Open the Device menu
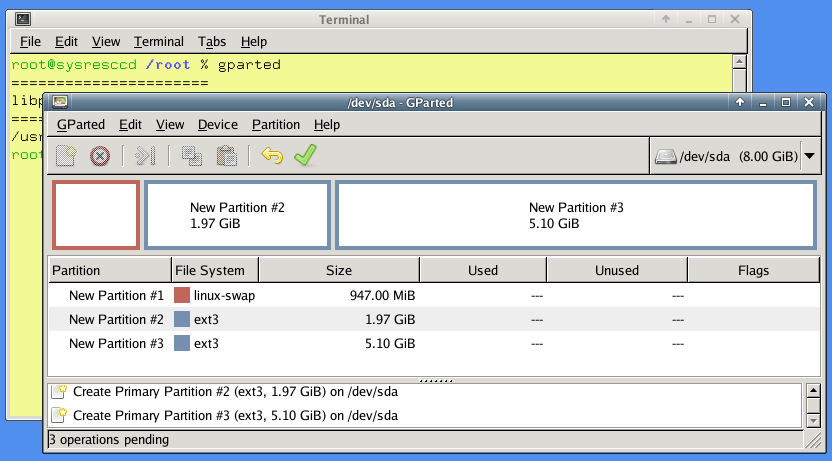 [x=218, y=125]
